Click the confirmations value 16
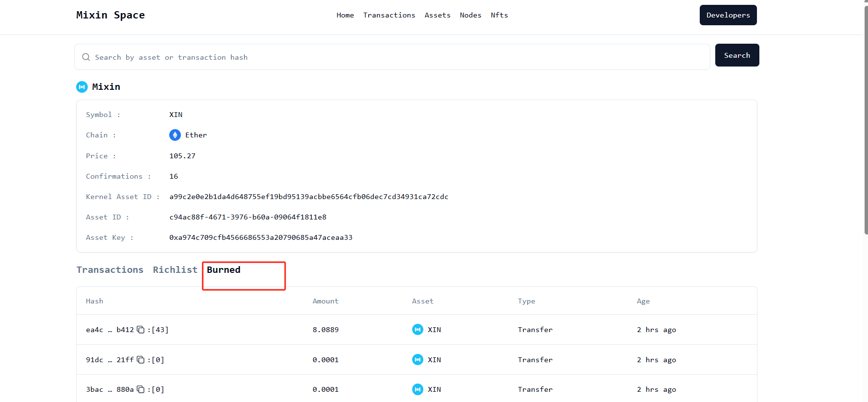868x402 pixels. click(x=174, y=176)
